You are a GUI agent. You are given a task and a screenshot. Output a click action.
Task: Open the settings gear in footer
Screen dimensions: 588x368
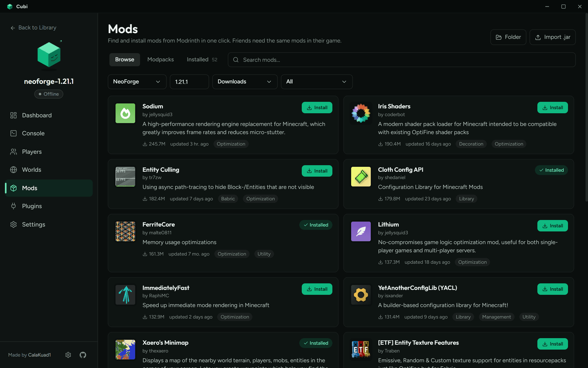click(68, 355)
